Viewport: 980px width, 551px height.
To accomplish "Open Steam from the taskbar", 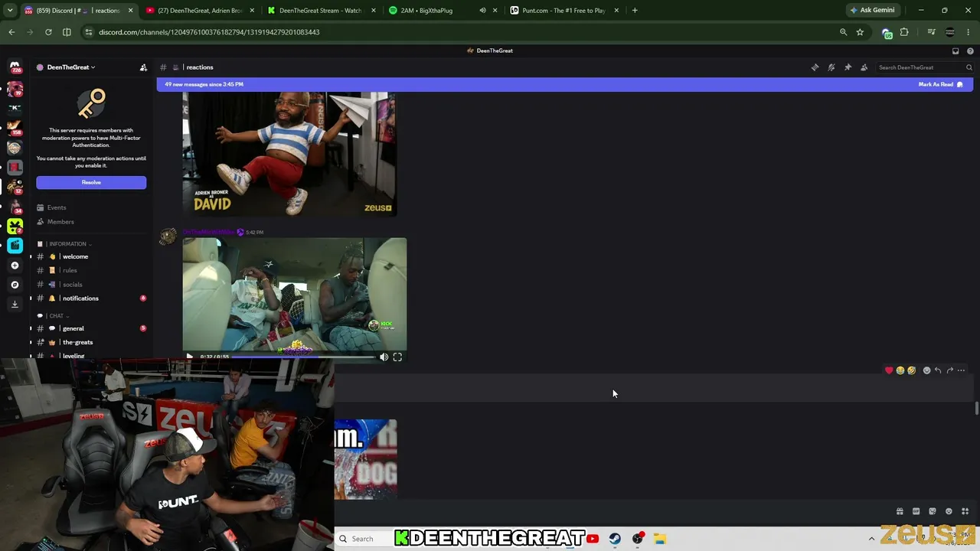I will pyautogui.click(x=615, y=539).
